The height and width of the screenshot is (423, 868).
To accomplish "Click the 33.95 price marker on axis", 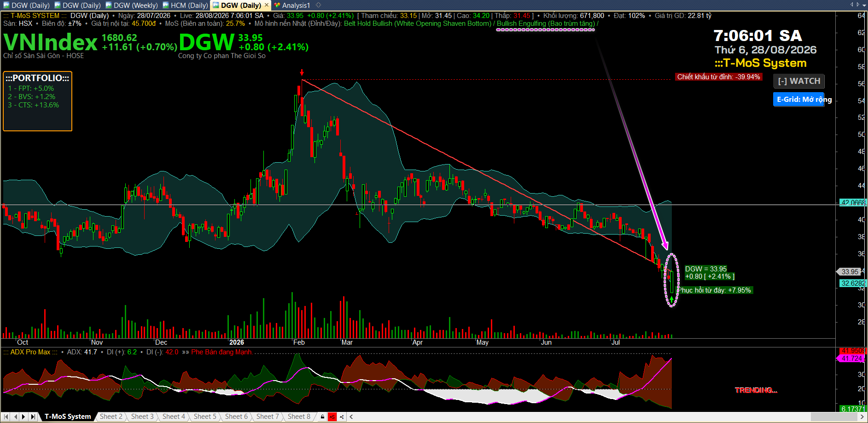I will click(850, 272).
